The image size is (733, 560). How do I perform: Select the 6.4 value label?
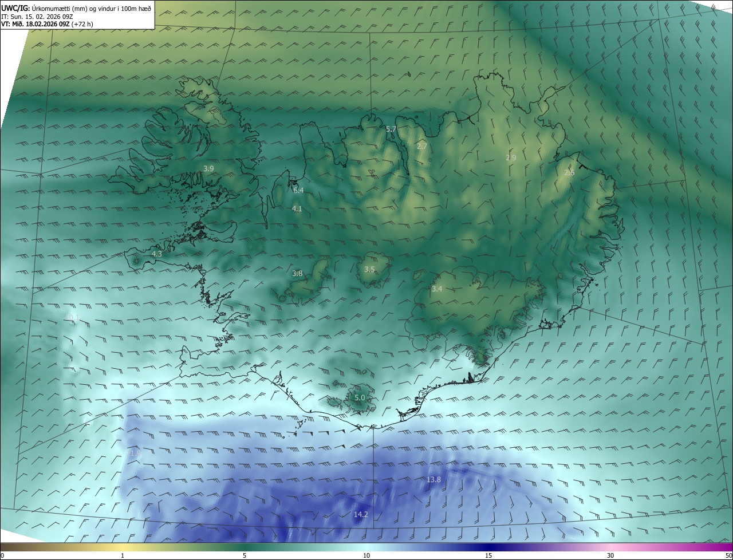[298, 190]
